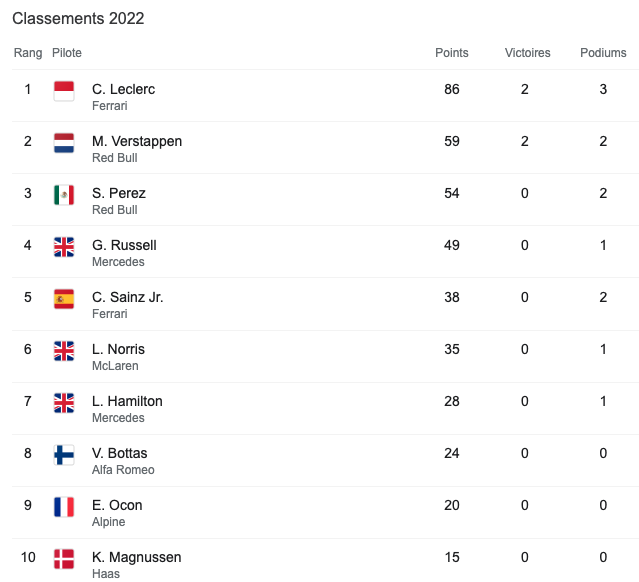Click the Classements 2022 heading
Viewport: 639px width, 582px height.
78,19
